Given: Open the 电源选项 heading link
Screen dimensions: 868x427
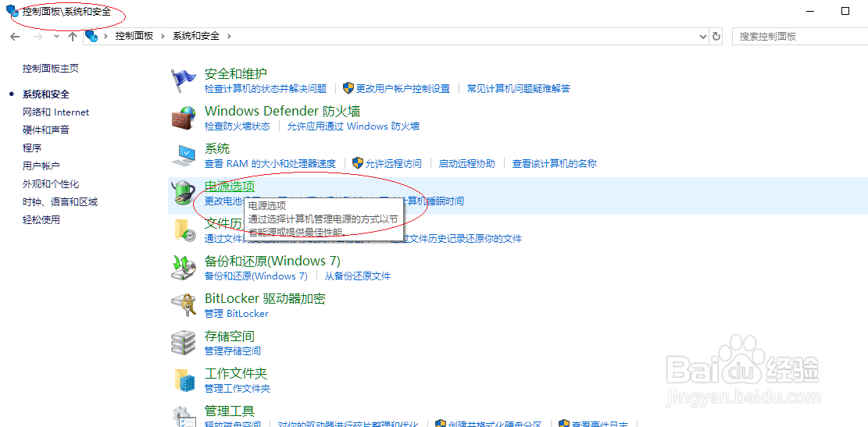Looking at the screenshot, I should pyautogui.click(x=230, y=187).
